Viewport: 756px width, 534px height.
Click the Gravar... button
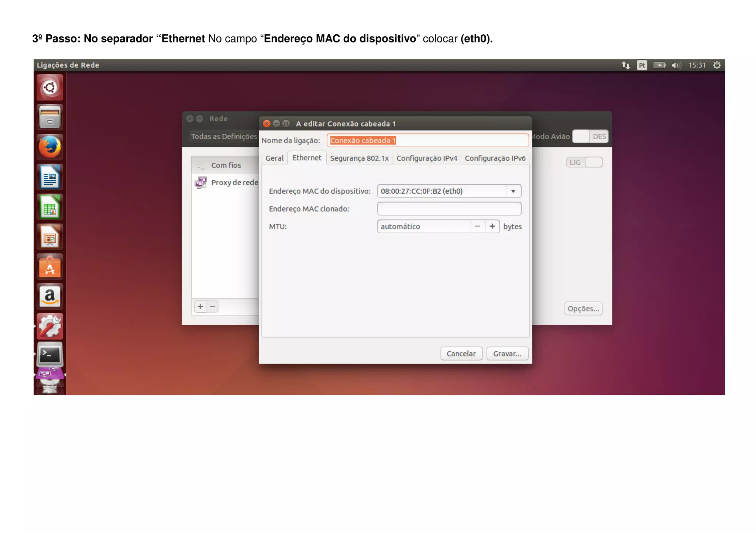click(x=507, y=354)
